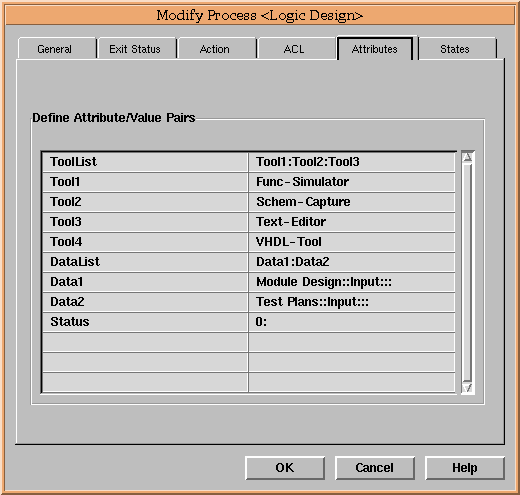This screenshot has width=520, height=495.
Task: Open Help for this dialog
Action: pos(465,468)
